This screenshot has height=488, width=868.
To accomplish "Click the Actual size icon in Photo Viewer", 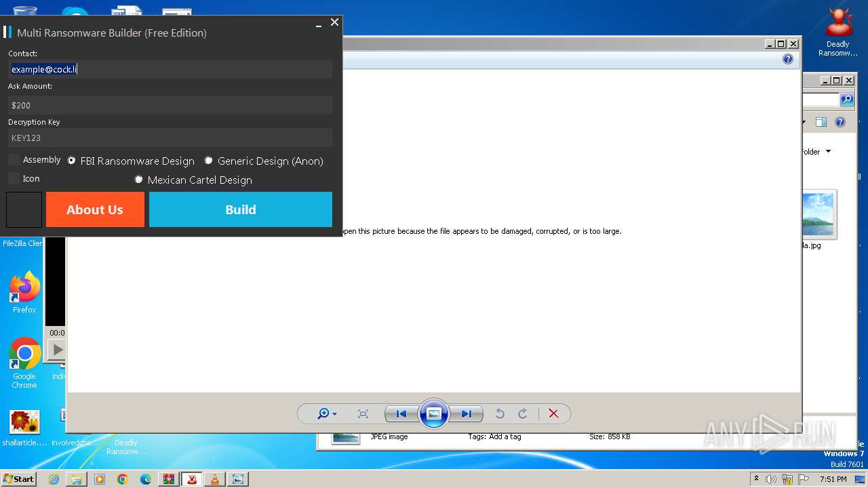I will coord(363,413).
